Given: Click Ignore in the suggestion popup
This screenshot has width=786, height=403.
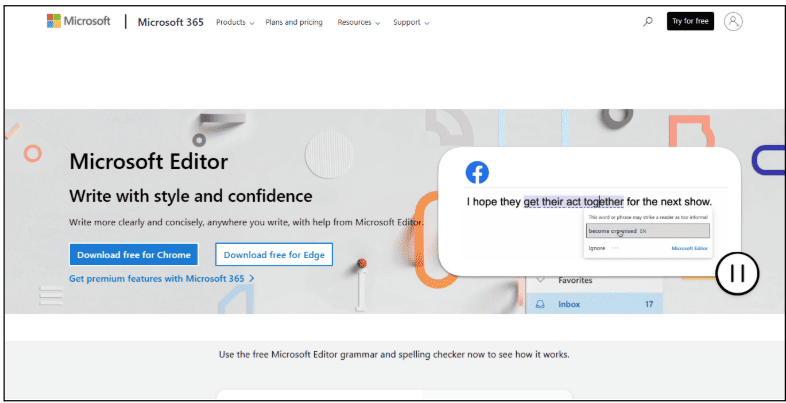Looking at the screenshot, I should click(x=597, y=248).
